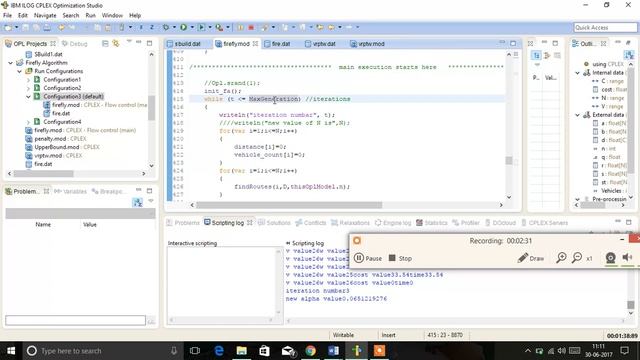The width and height of the screenshot is (640, 360).
Task: Open the Debug view tab
Action: pos(74,44)
